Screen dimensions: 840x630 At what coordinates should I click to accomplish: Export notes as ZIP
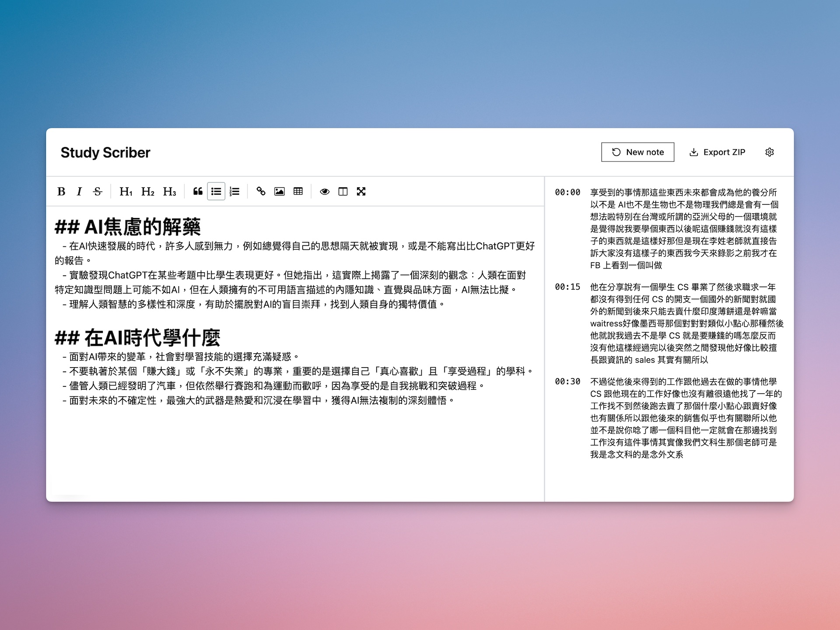click(x=717, y=152)
